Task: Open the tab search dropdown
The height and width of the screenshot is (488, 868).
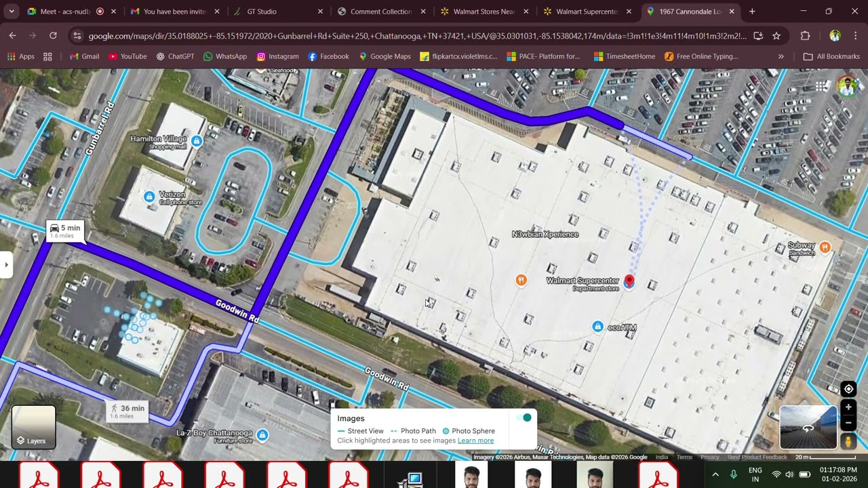Action: [x=12, y=12]
